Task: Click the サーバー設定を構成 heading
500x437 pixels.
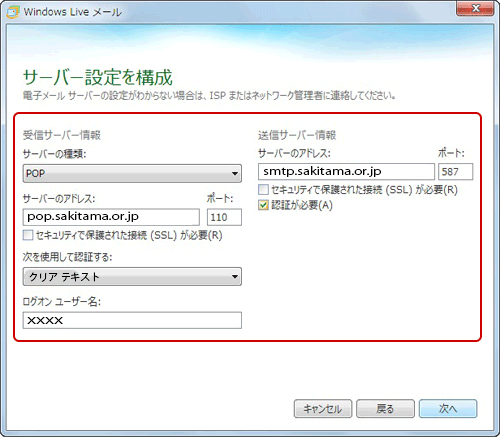Action: tap(98, 77)
